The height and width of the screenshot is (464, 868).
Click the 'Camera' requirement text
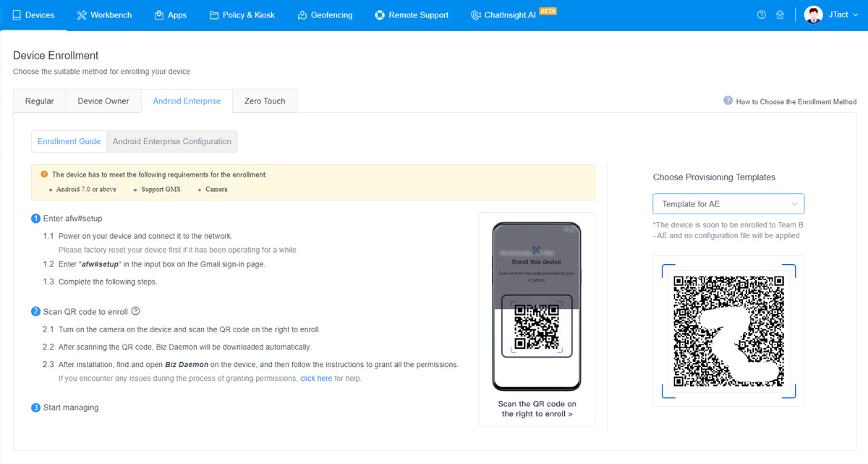point(216,190)
